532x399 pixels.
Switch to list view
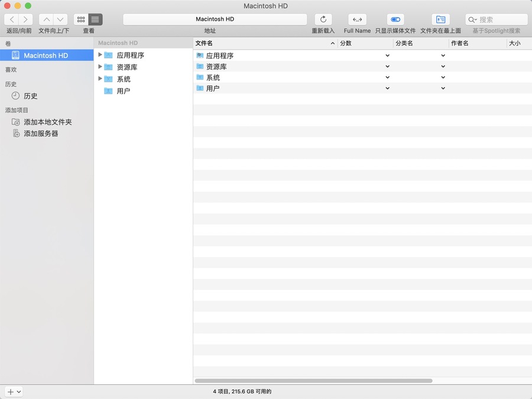(95, 20)
